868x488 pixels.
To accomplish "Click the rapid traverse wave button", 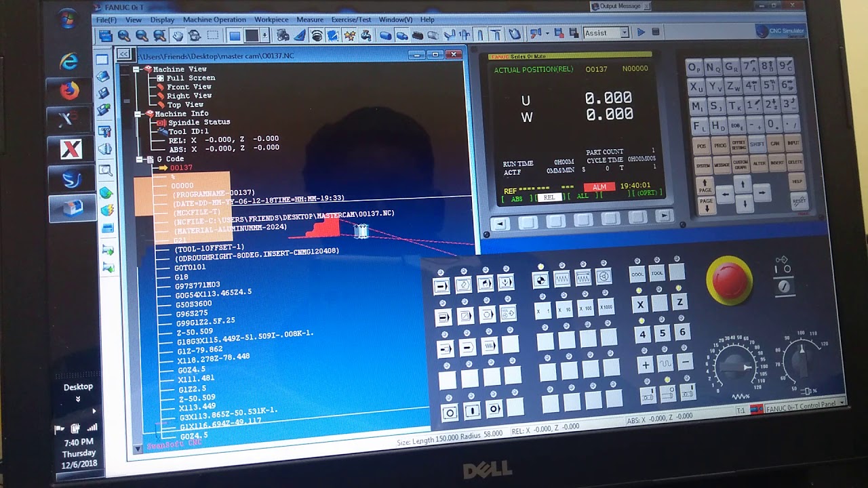I will [x=666, y=363].
